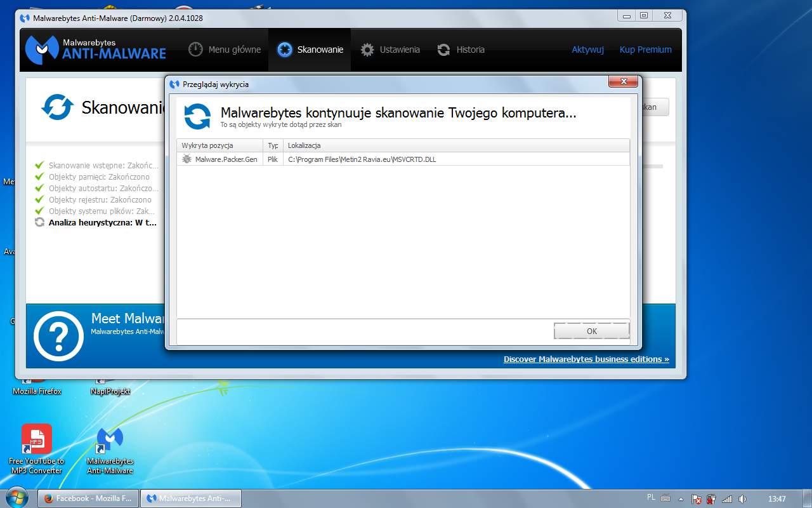Click the volume speaker icon
This screenshot has height=508, width=812.
(742, 499)
